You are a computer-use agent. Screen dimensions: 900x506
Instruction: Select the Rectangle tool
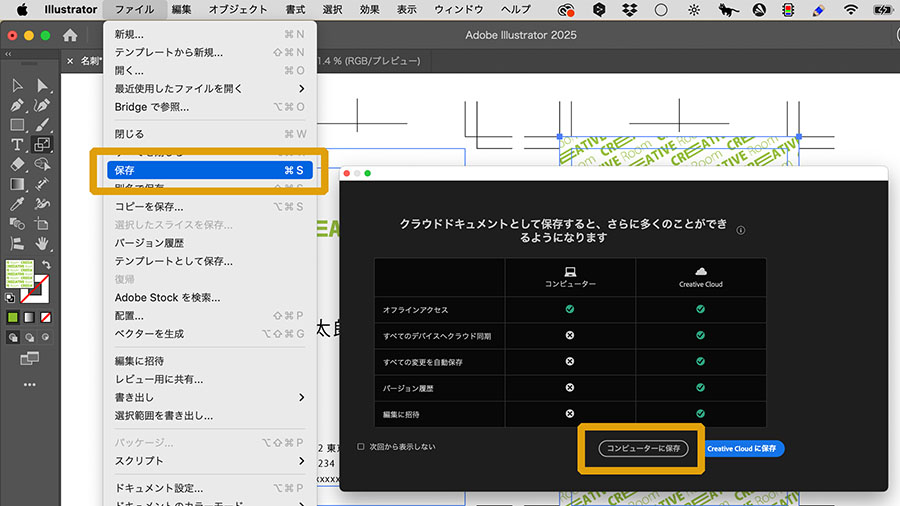pyautogui.click(x=17, y=125)
